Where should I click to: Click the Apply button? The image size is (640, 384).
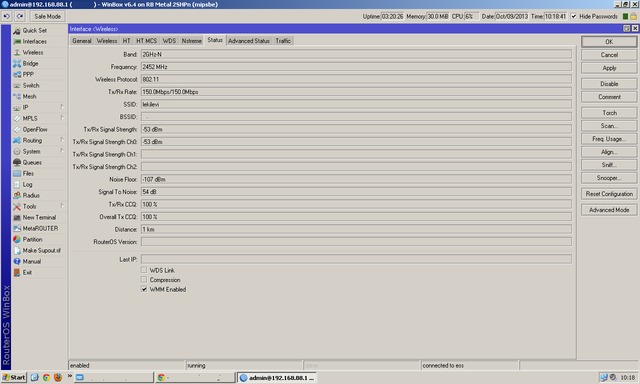point(609,68)
